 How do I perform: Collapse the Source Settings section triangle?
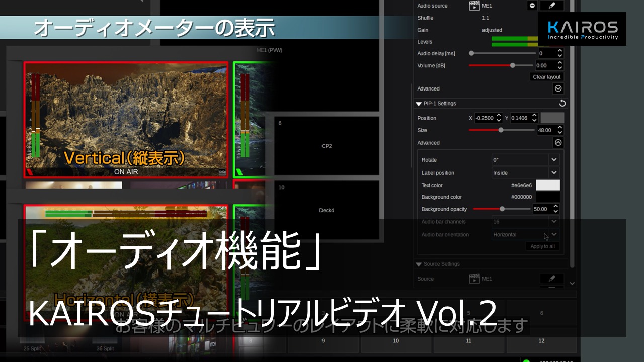[419, 264]
